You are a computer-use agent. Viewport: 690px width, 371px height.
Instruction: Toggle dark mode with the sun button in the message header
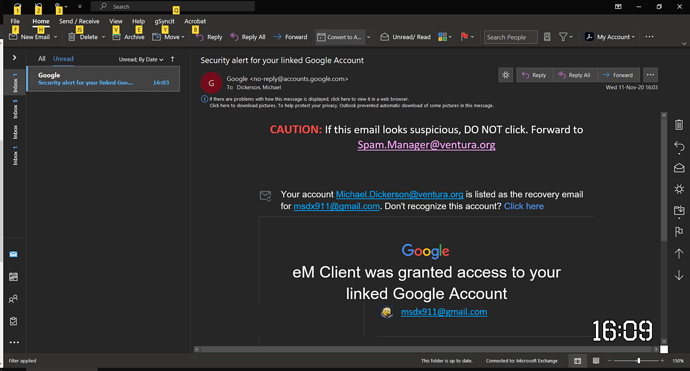(506, 75)
